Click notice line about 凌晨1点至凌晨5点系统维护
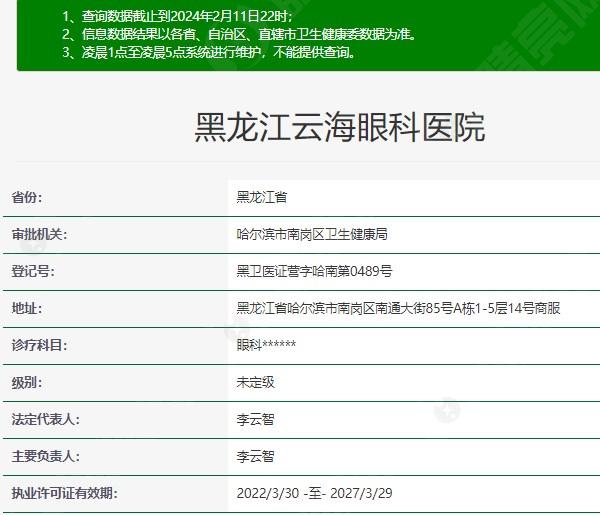The height and width of the screenshot is (515, 600). (209, 52)
